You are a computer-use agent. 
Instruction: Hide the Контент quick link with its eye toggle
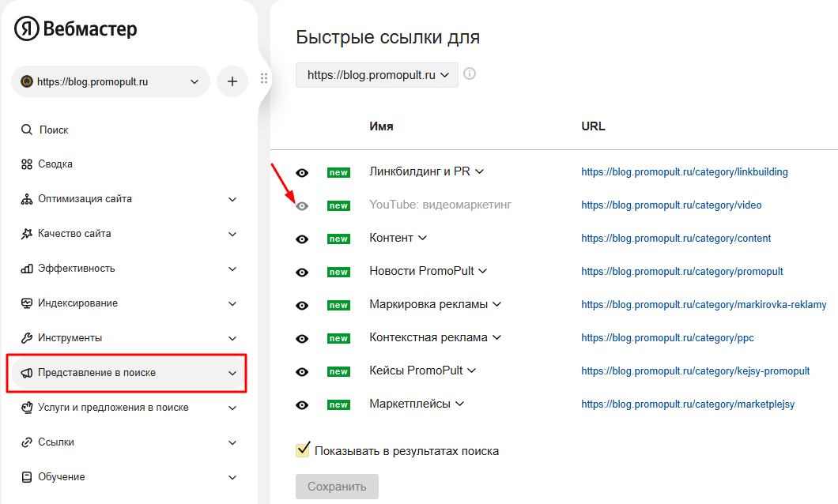point(302,238)
